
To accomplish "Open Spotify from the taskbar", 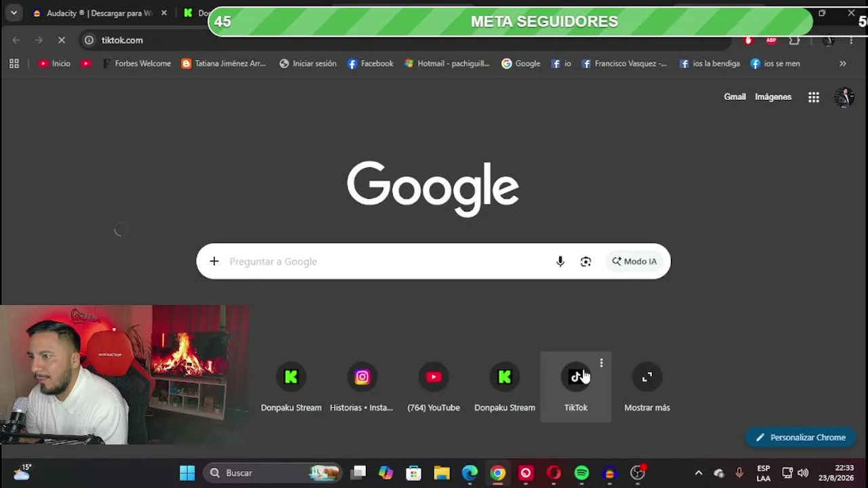I will point(581,473).
